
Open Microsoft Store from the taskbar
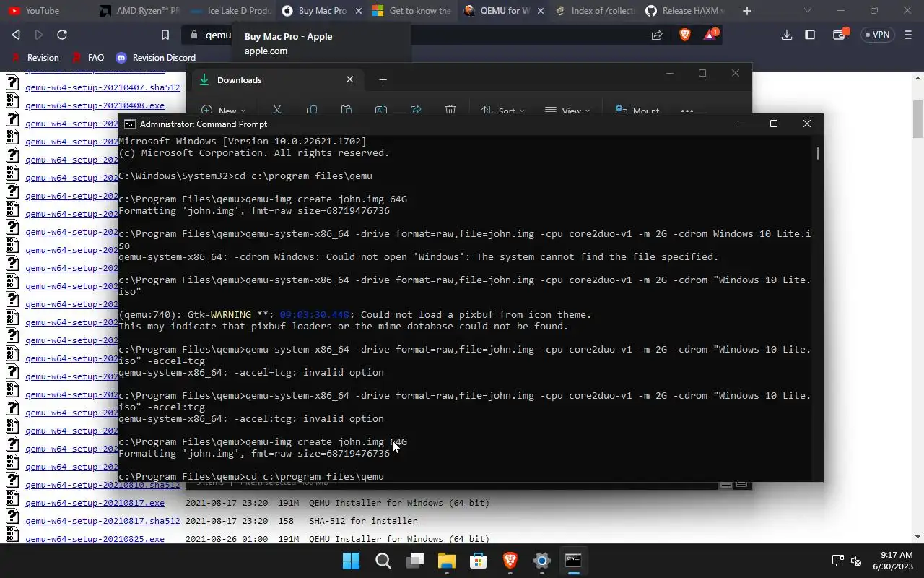(x=479, y=561)
